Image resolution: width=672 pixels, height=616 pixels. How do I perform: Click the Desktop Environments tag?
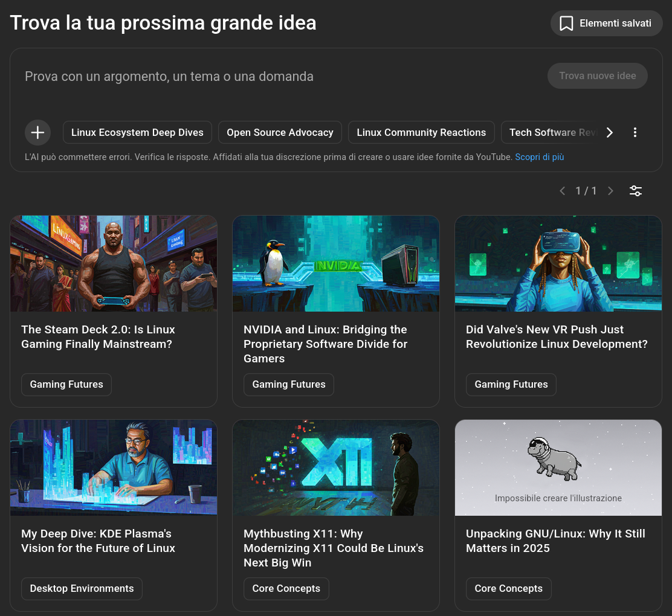click(x=82, y=589)
